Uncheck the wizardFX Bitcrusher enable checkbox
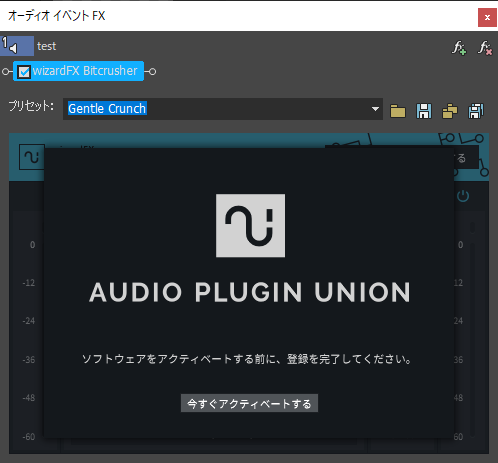The height and width of the screenshot is (463, 498). pyautogui.click(x=24, y=72)
